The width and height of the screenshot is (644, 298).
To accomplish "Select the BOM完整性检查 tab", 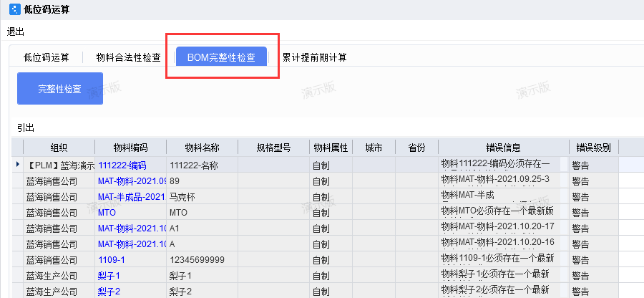I will (221, 57).
